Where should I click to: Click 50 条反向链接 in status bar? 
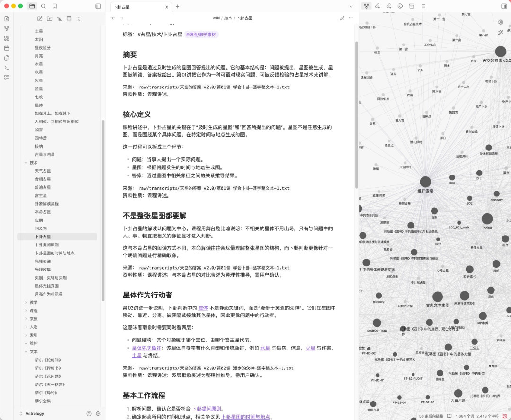coord(431,416)
